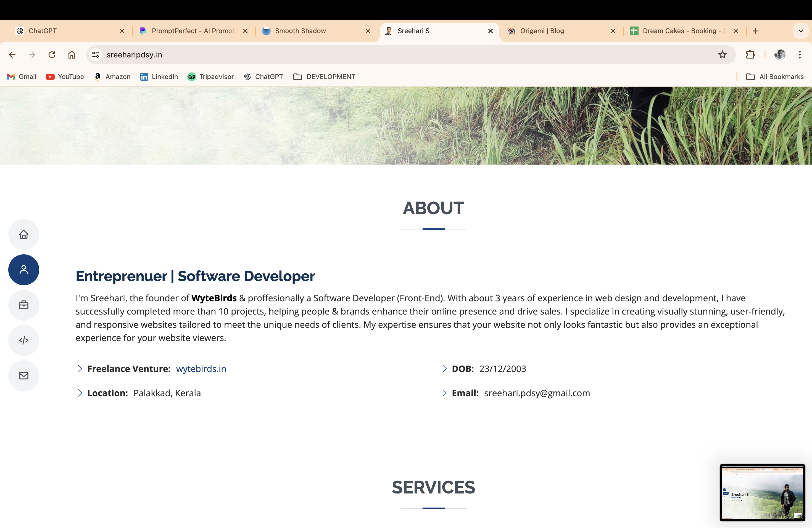812x528 pixels.
Task: Open the All Bookmarks folder
Action: [x=774, y=77]
